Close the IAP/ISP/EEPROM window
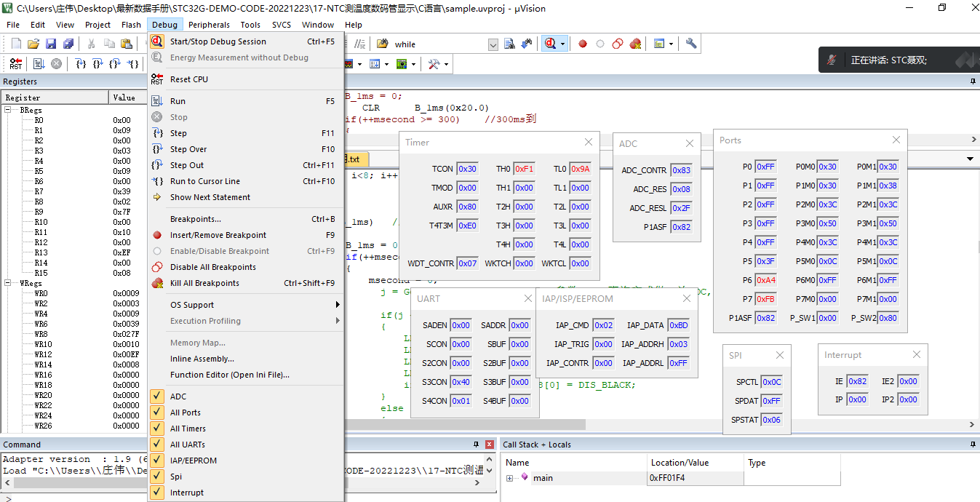This screenshot has width=980, height=502. [x=687, y=298]
